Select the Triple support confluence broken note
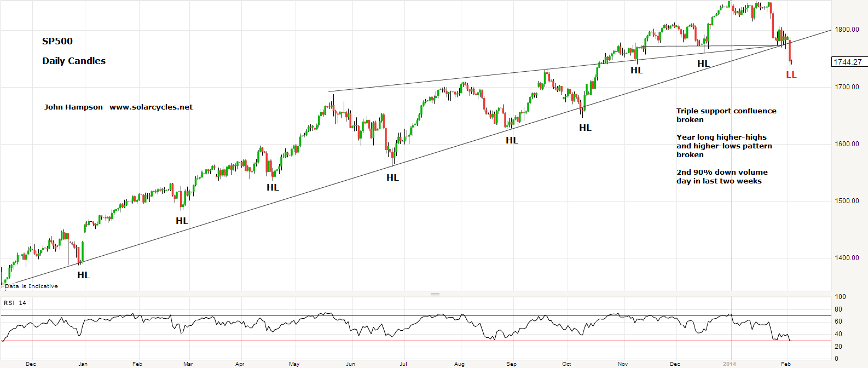The width and height of the screenshot is (868, 368). click(726, 115)
